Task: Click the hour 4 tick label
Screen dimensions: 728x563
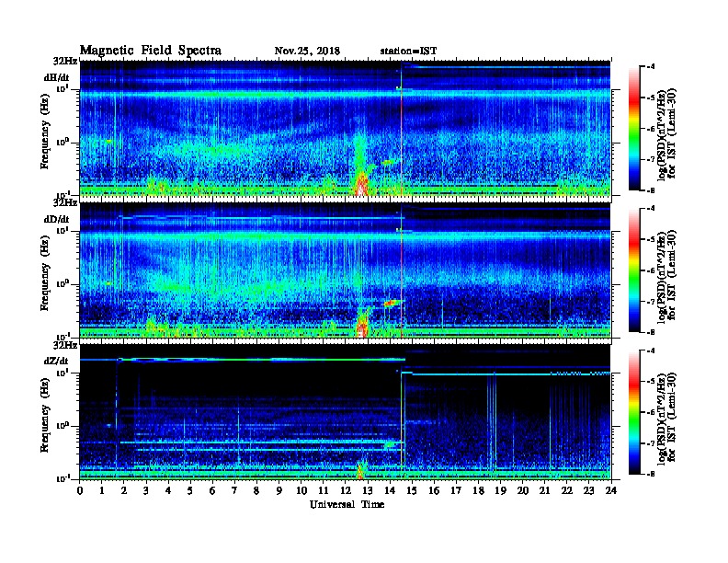Action: tap(168, 491)
